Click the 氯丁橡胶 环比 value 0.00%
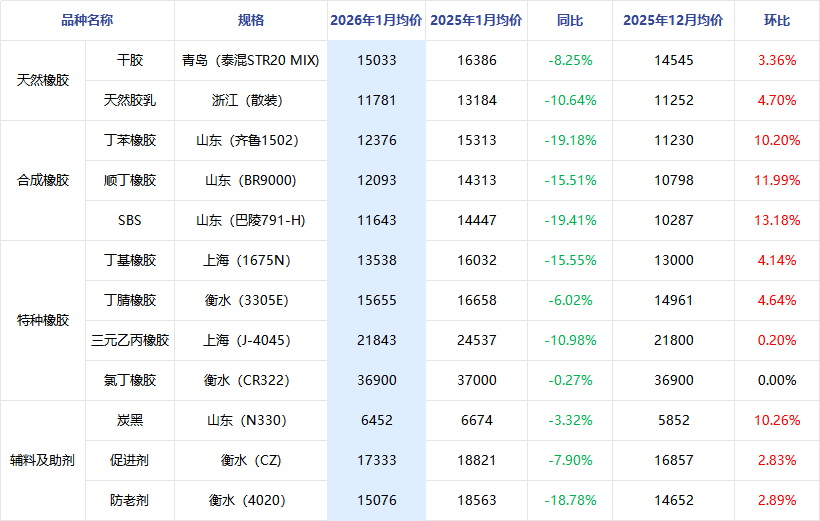Image resolution: width=820 pixels, height=521 pixels. pos(777,380)
